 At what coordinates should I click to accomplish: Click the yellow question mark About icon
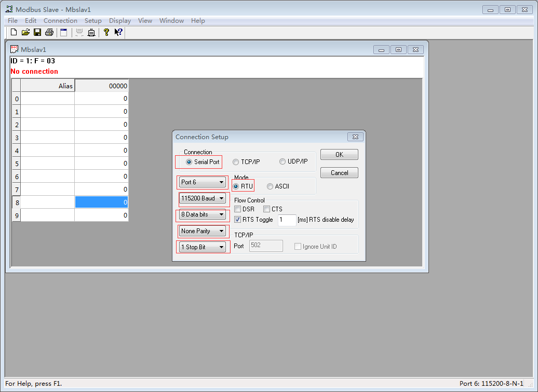(x=106, y=32)
